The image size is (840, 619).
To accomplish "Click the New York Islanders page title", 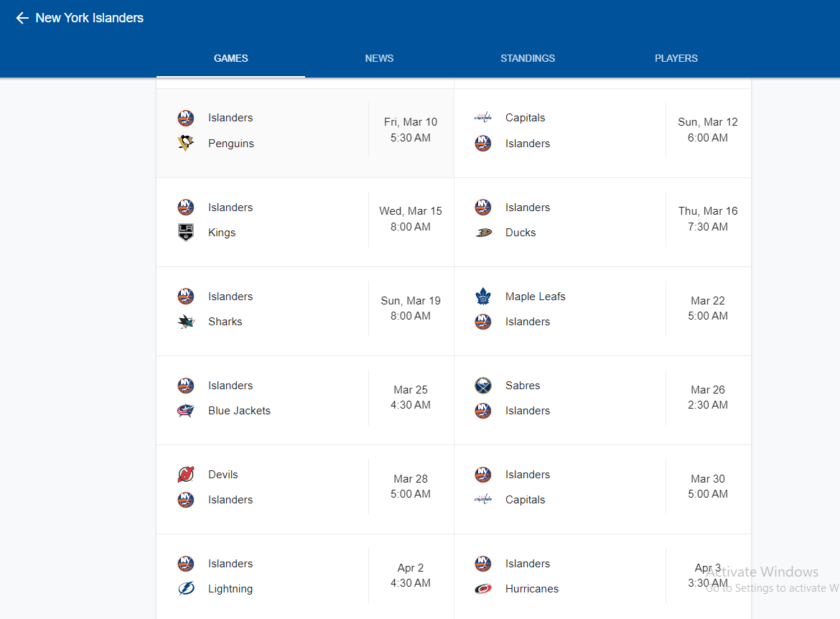I will pyautogui.click(x=90, y=18).
